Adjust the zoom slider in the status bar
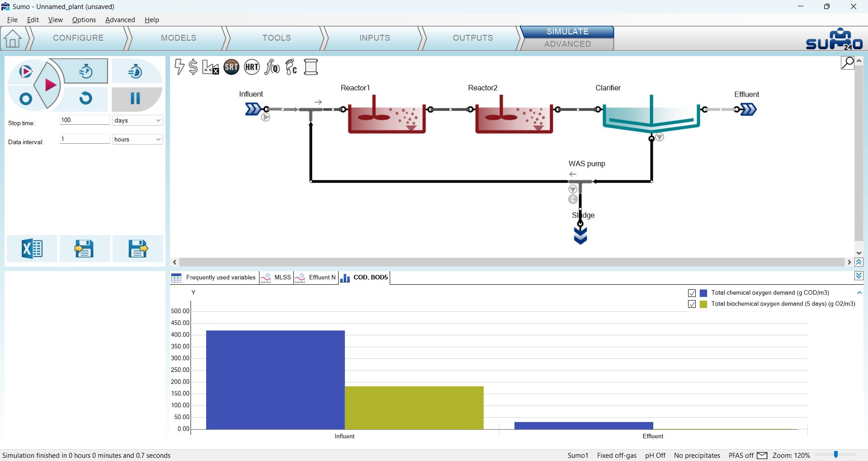This screenshot has width=868, height=461. 836,455
